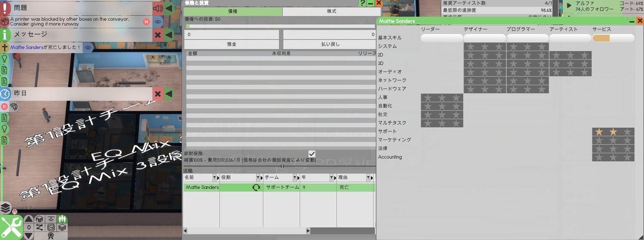Select the ceiling lamp overlay icon
The height and width of the screenshot is (240, 644).
[51, 219]
